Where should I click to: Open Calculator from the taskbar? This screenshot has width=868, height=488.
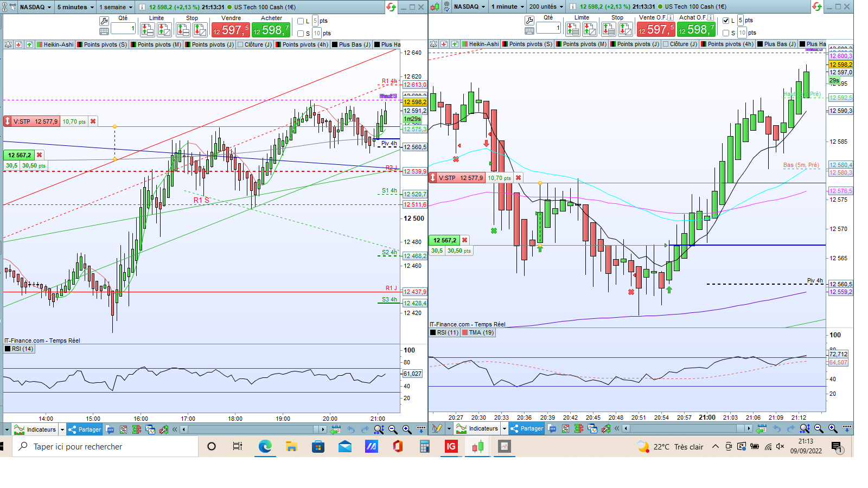point(424,446)
